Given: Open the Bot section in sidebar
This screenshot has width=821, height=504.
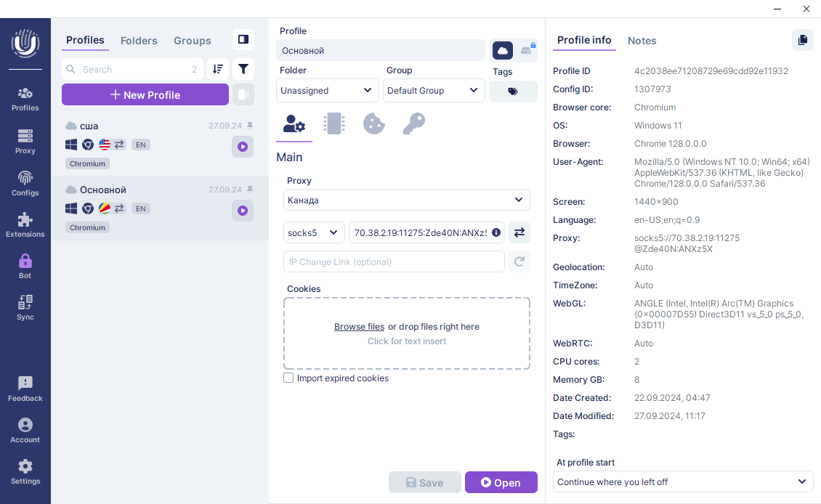Looking at the screenshot, I should 25,265.
